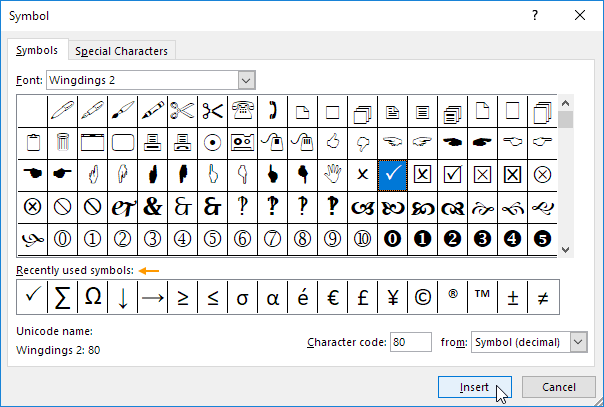Select the telephone symbol in the grid

pyautogui.click(x=242, y=110)
